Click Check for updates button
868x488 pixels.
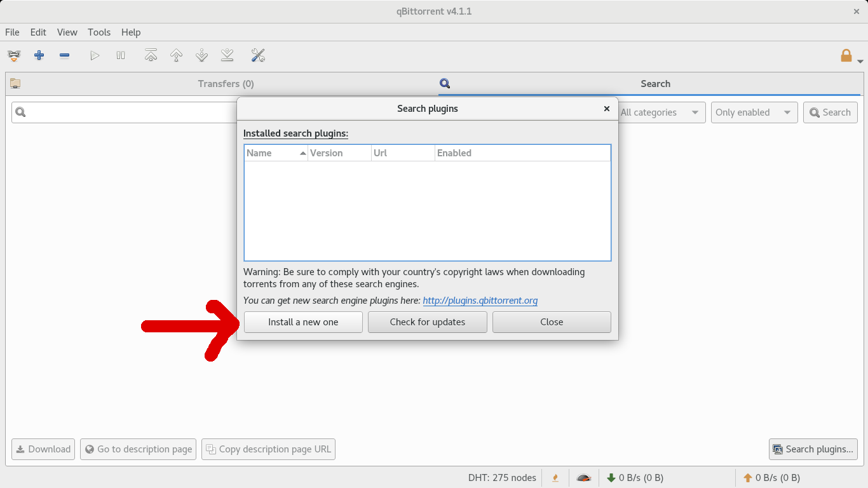point(428,322)
